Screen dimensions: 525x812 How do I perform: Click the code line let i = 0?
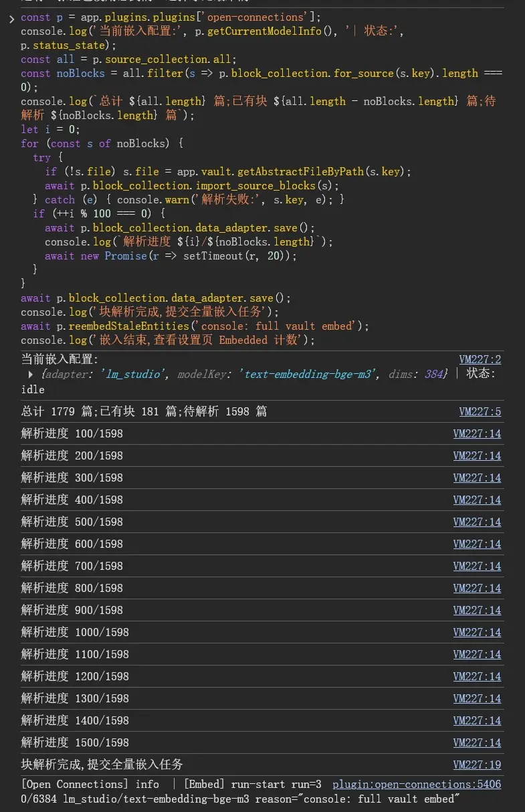coord(50,130)
